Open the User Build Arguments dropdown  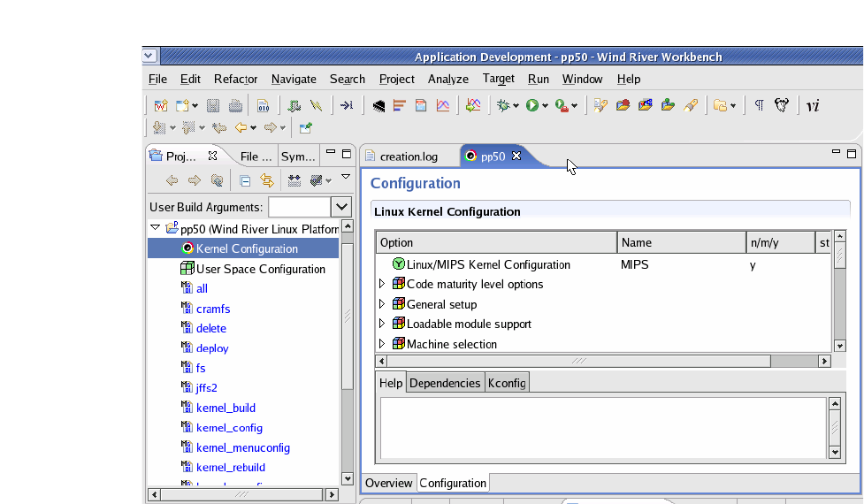pos(341,207)
